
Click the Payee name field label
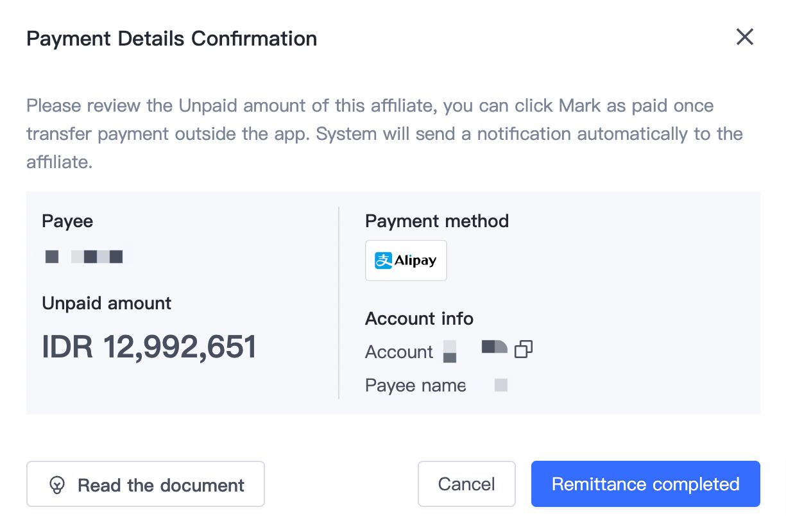(x=415, y=385)
